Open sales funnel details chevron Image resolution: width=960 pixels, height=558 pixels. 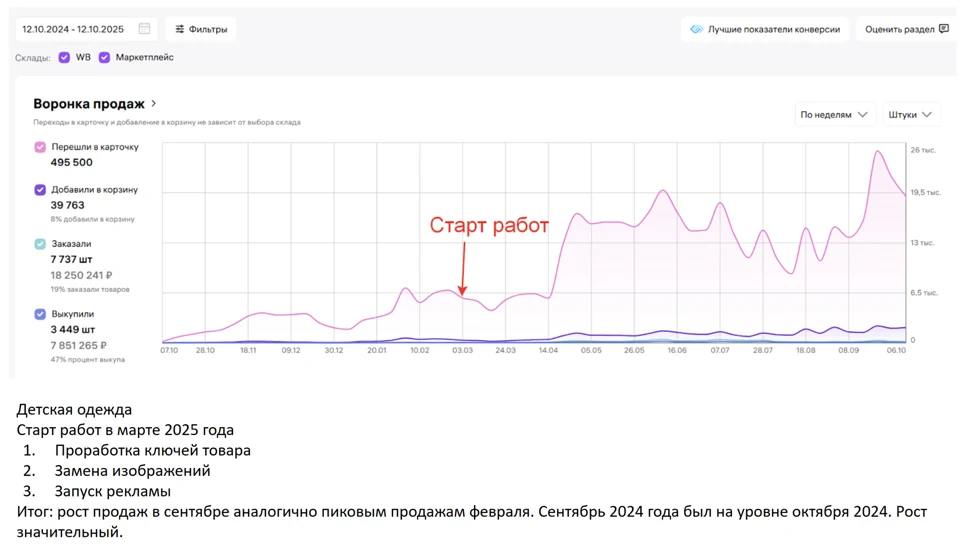coord(154,104)
